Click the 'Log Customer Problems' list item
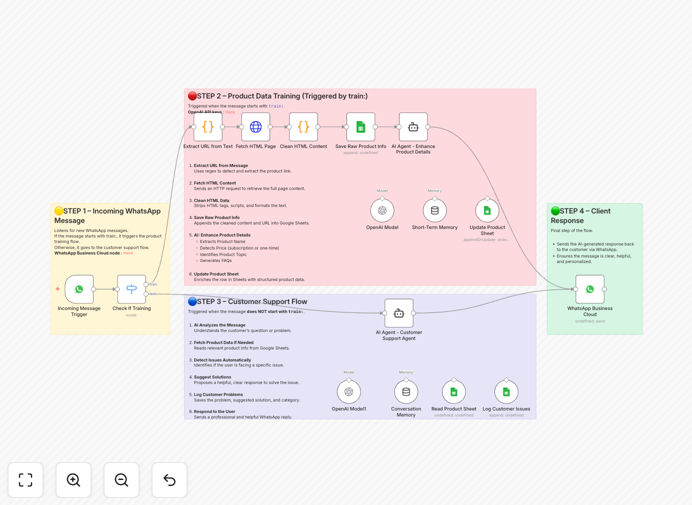The width and height of the screenshot is (692, 505). pyautogui.click(x=218, y=394)
